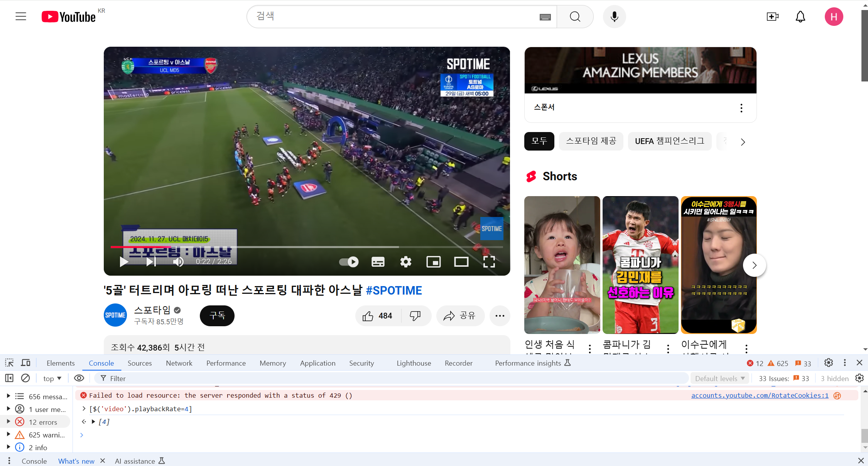The width and height of the screenshot is (868, 466).
Task: Clear the console with the clear icon
Action: click(25, 378)
